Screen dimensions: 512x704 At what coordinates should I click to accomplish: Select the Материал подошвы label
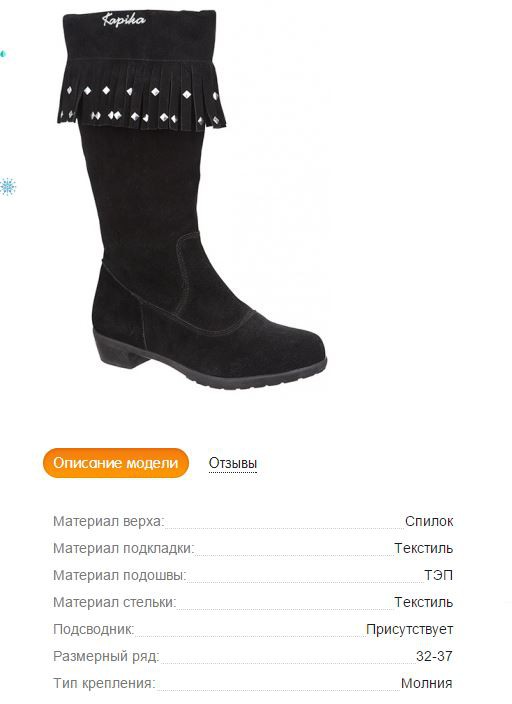point(119,575)
